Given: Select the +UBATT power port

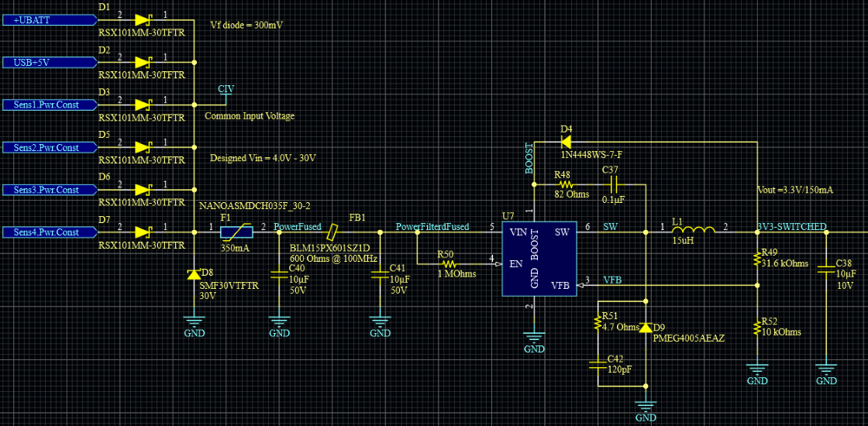Looking at the screenshot, I should coord(50,20).
